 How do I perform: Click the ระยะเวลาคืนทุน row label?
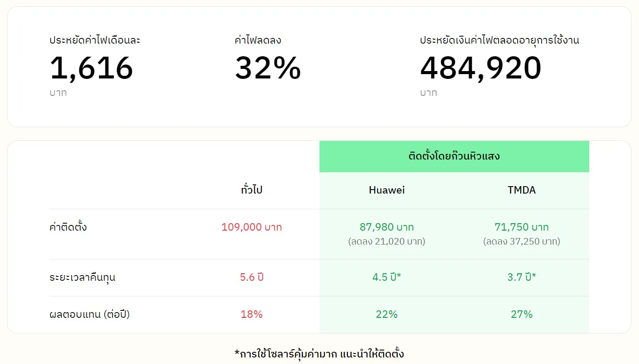(x=82, y=278)
